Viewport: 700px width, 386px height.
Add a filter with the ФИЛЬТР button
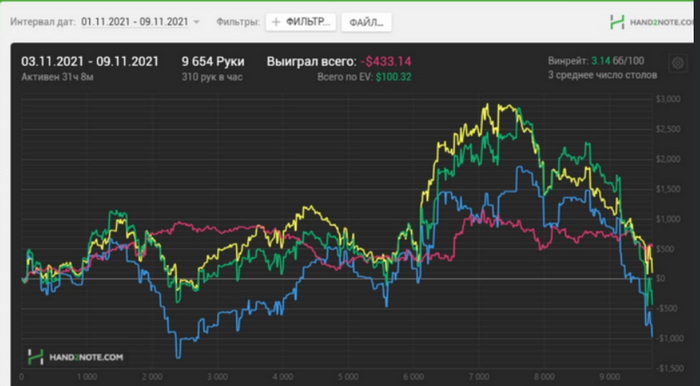pos(301,22)
